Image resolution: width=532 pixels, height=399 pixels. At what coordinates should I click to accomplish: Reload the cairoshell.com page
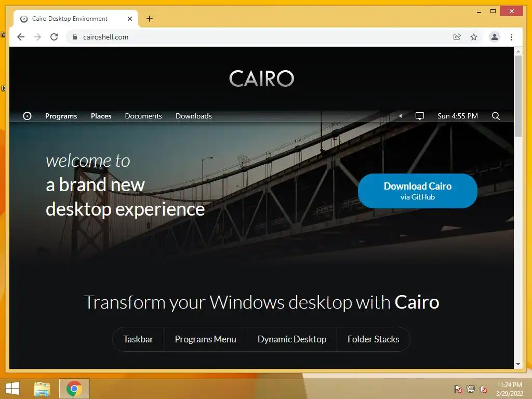pyautogui.click(x=54, y=37)
